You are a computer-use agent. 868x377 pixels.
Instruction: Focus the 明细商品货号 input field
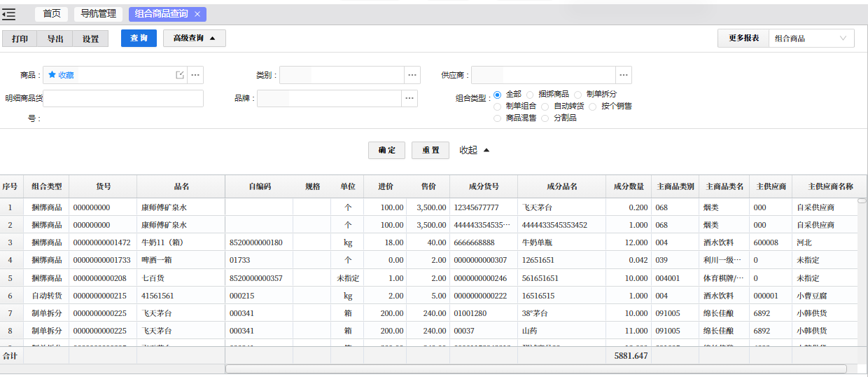[123, 98]
